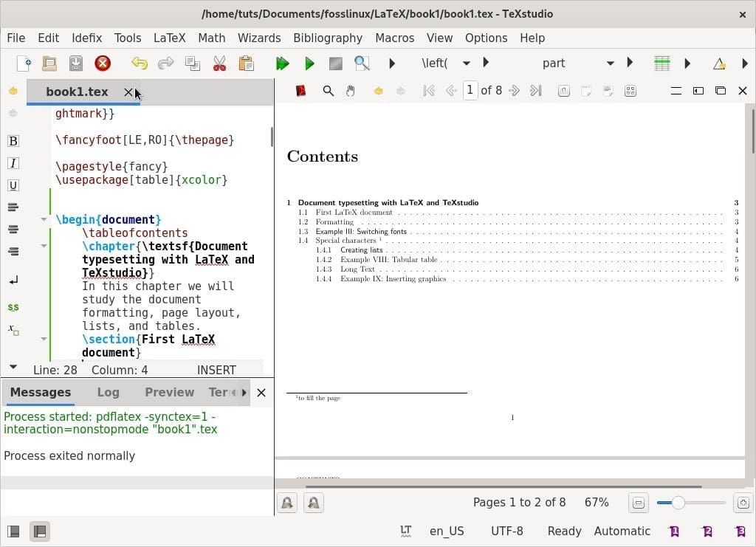
Task: Adjust the PDF zoom slider
Action: pyautogui.click(x=691, y=503)
